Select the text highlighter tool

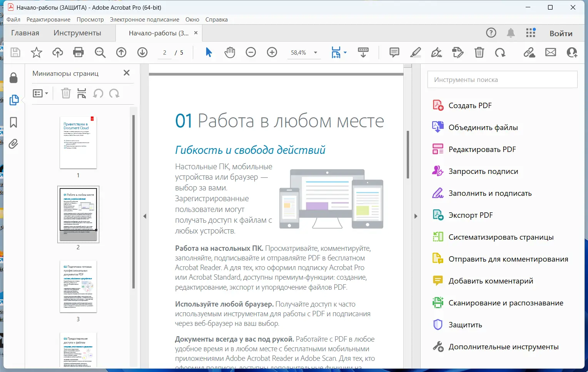coord(416,52)
